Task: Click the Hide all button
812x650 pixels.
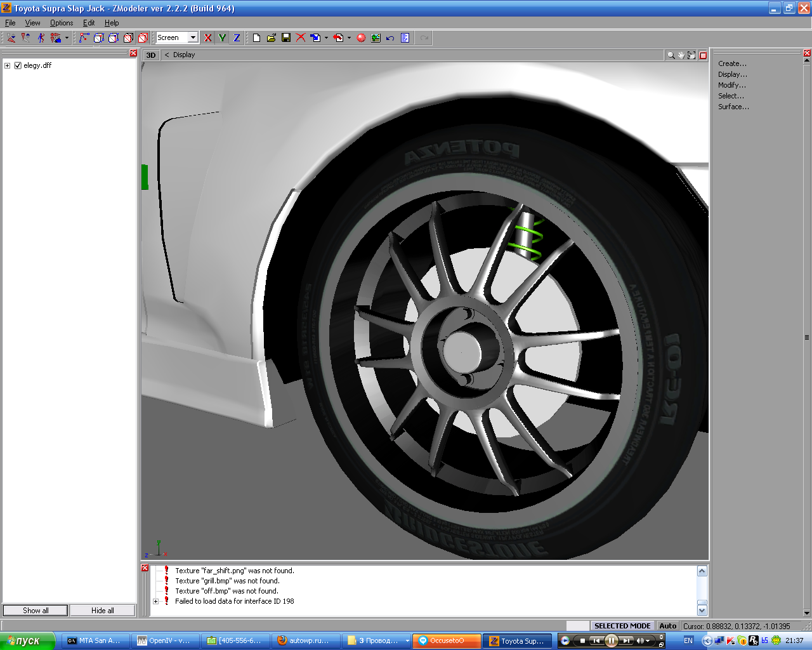Action: [x=102, y=611]
